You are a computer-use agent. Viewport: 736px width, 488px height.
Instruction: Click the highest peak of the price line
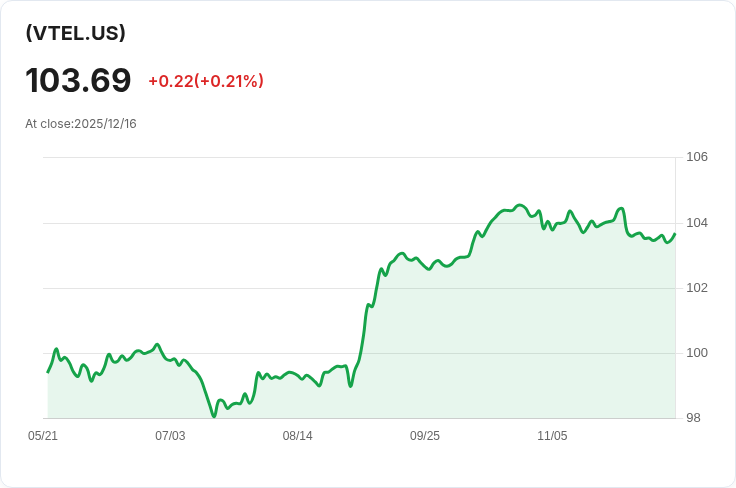(519, 205)
